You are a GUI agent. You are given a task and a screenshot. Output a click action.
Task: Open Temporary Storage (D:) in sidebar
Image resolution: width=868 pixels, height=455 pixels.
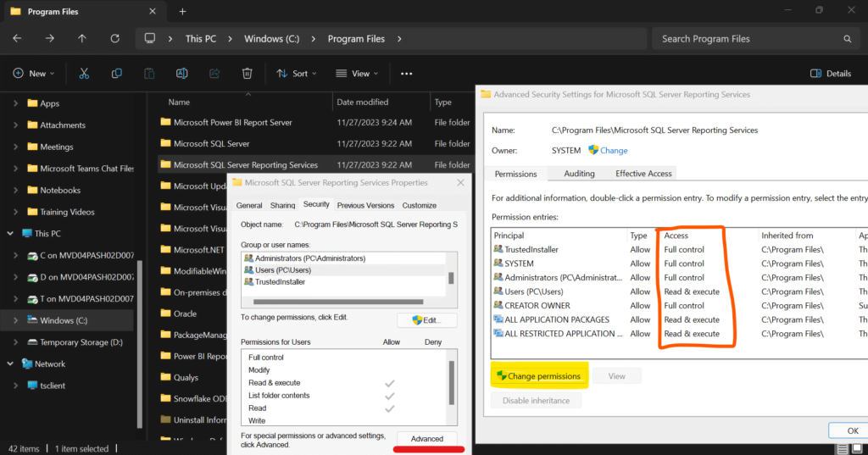pyautogui.click(x=81, y=342)
